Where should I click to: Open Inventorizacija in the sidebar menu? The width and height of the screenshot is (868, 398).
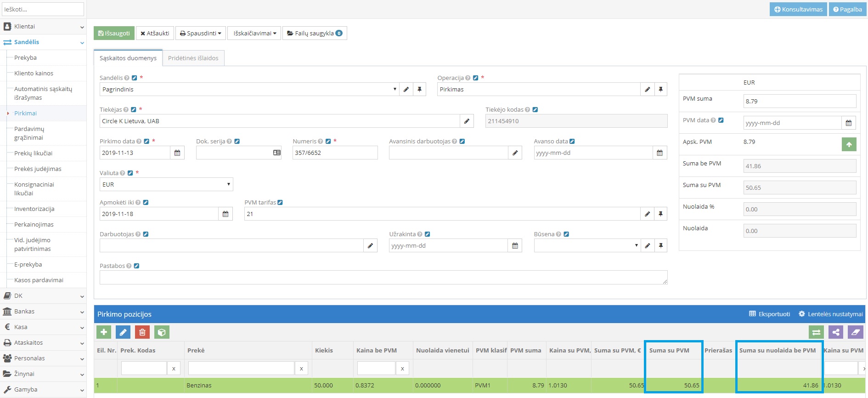[34, 209]
